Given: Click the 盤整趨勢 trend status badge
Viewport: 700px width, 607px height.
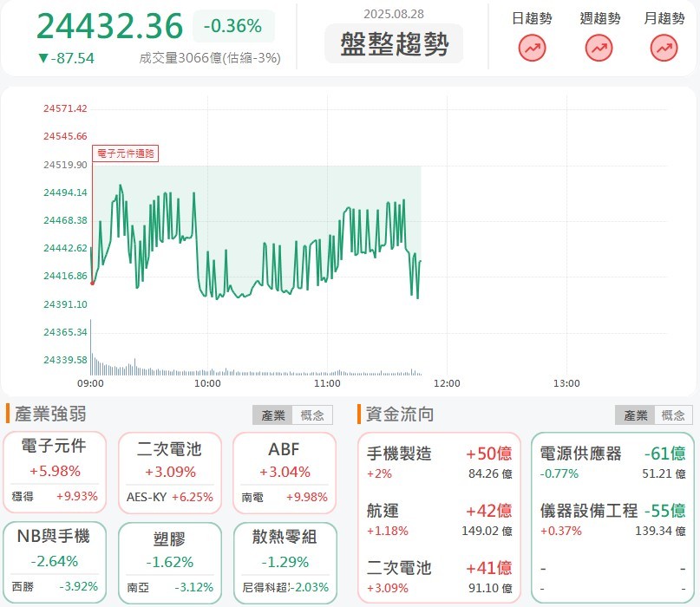Looking at the screenshot, I should [x=394, y=43].
